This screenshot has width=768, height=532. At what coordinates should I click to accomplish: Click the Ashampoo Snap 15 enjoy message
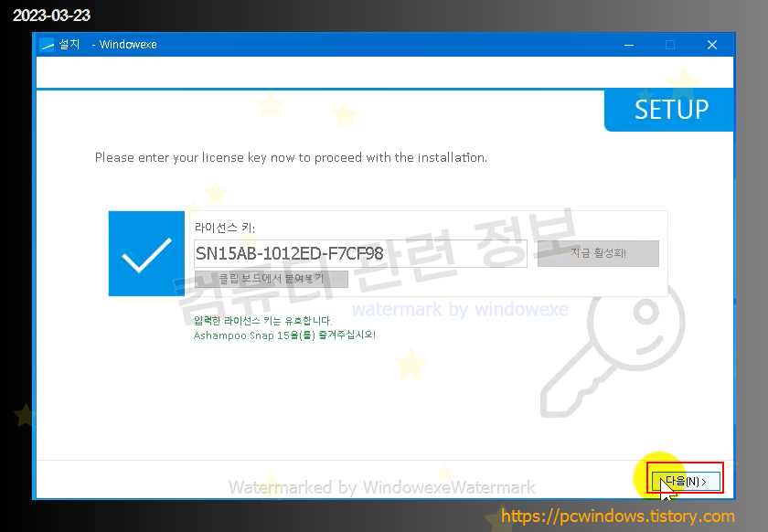(x=284, y=335)
